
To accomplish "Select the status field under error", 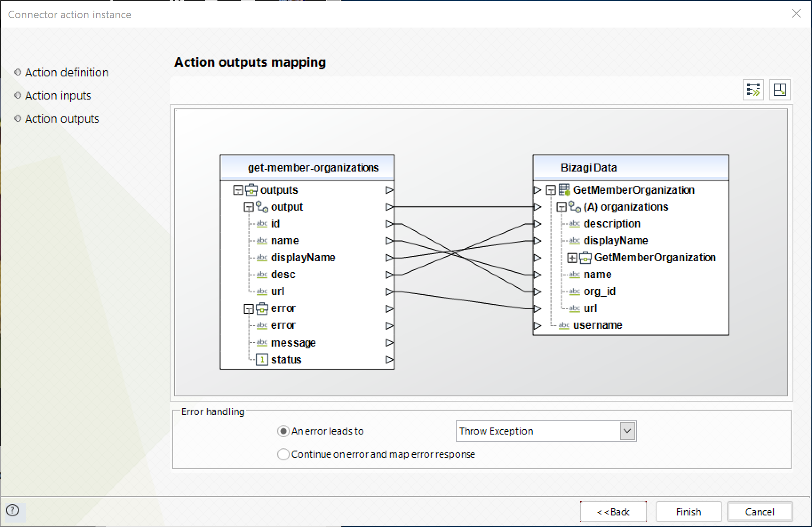I will point(286,359).
